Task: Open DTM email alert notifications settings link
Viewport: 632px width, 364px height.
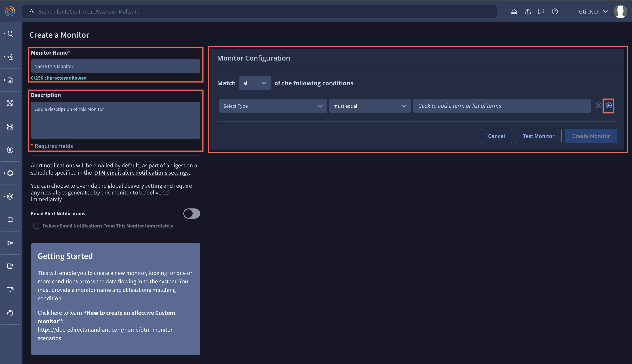Action: coord(142,172)
